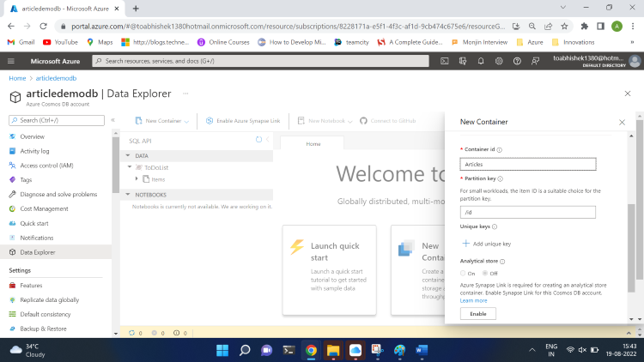Click the Azure global search box
The image size is (644, 362).
coord(260,61)
